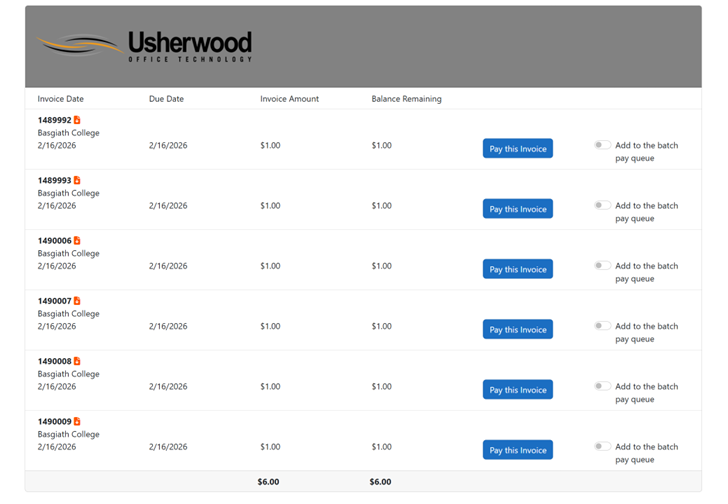Click the Usherwood Office Technology logo
The width and height of the screenshot is (728, 504).
(144, 46)
